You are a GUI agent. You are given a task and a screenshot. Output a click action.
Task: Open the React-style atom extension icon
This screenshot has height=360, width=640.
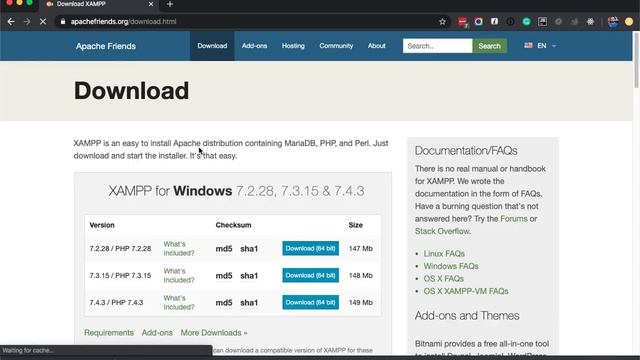(x=590, y=22)
